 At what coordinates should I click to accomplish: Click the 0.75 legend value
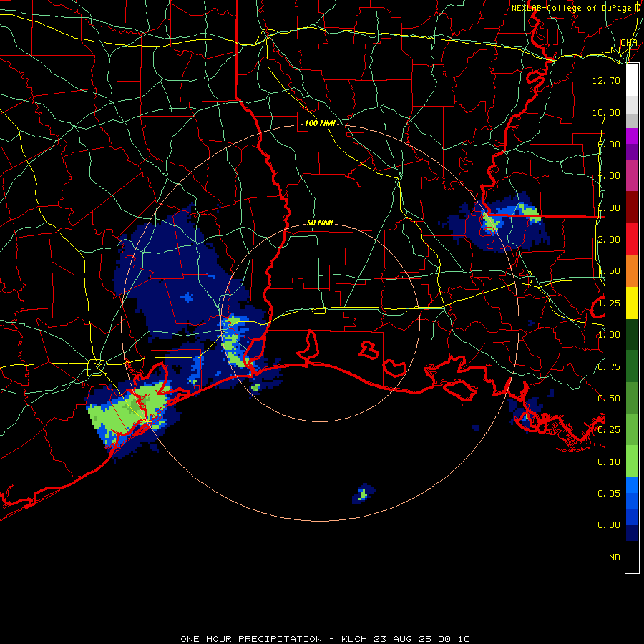[x=609, y=367]
